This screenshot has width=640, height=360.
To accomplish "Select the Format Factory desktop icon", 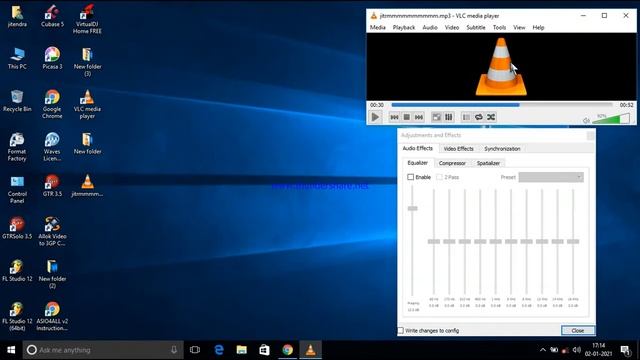I will tap(17, 147).
